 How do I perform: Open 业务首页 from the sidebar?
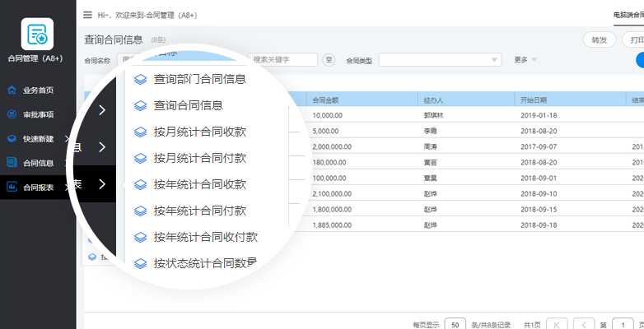click(x=38, y=90)
